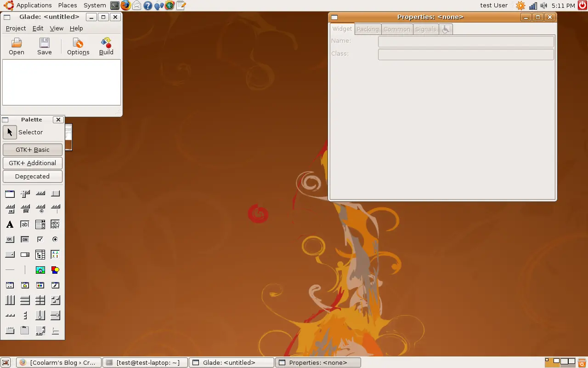
Task: Select the Frame widget icon
Action: pyautogui.click(x=25, y=330)
